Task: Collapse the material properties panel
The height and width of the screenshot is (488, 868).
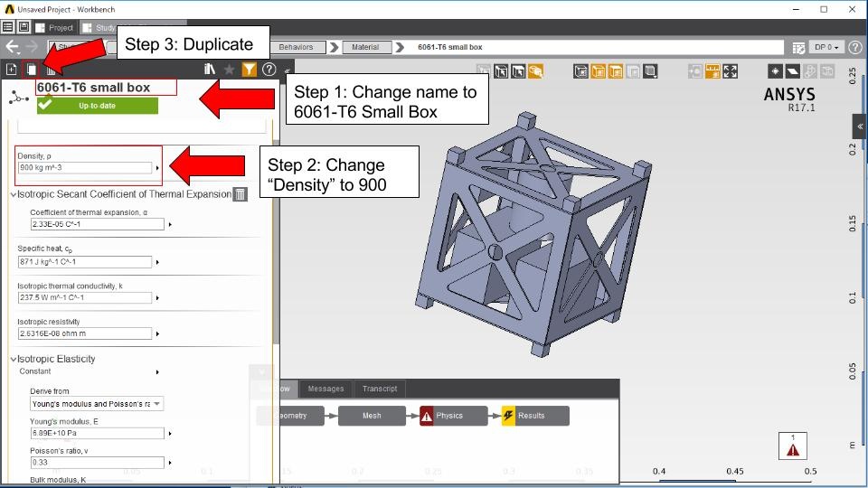Action: 287,70
